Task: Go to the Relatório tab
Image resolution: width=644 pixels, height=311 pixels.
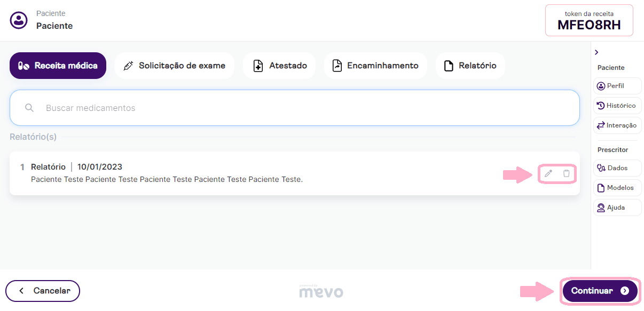Action: click(x=470, y=66)
